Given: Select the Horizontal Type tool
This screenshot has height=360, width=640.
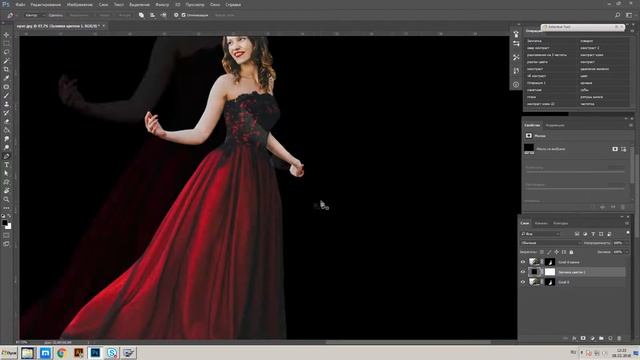Looking at the screenshot, I should point(6,164).
